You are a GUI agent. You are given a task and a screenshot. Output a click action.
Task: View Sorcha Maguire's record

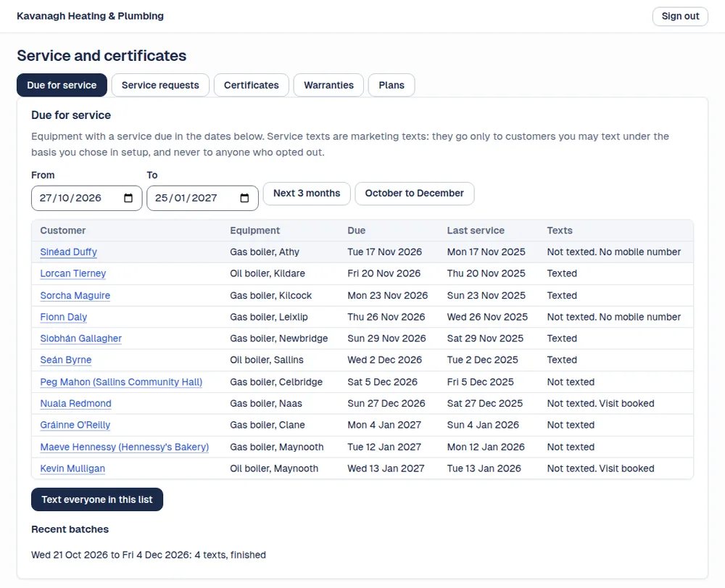tap(75, 295)
